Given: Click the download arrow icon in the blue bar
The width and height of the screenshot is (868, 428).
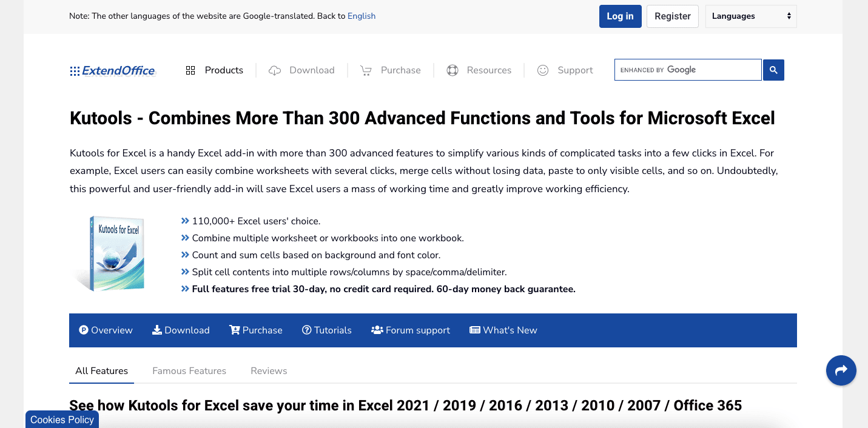Looking at the screenshot, I should pyautogui.click(x=157, y=330).
